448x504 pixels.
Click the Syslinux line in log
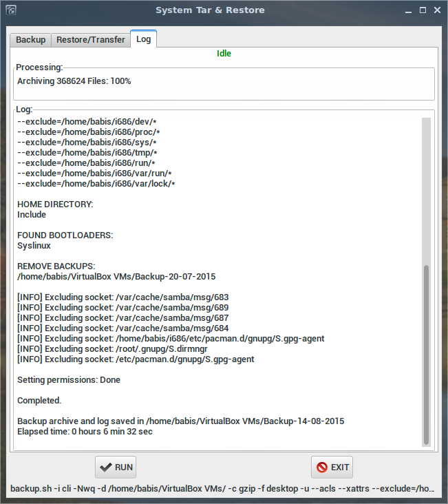coord(34,246)
